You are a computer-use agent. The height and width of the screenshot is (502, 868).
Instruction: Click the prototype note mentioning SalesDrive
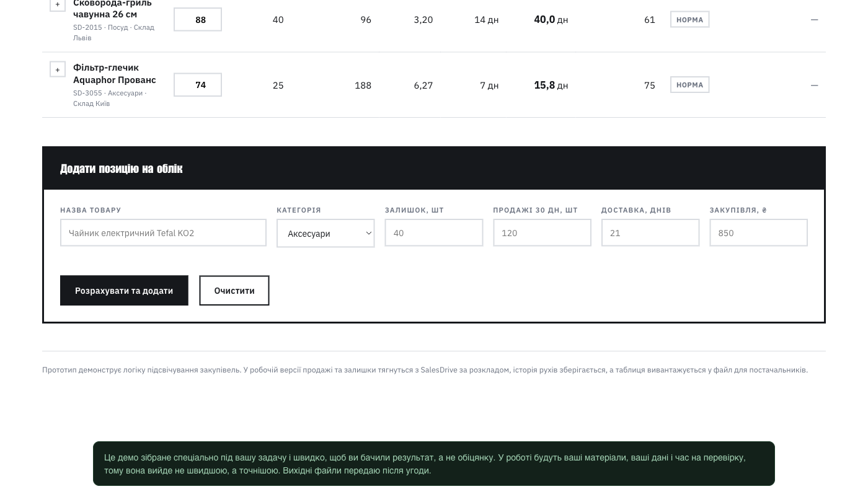pyautogui.click(x=425, y=370)
